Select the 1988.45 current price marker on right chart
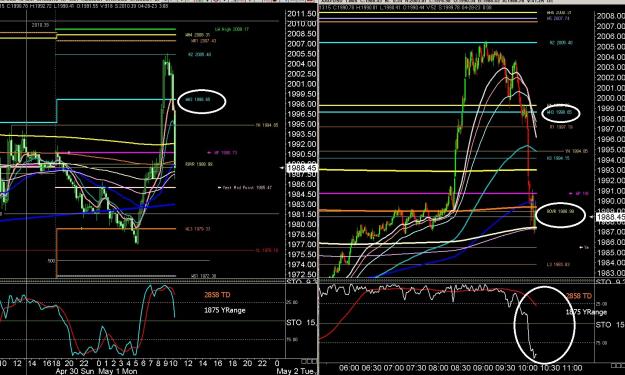Viewport: 625px width, 375px height. [610, 217]
